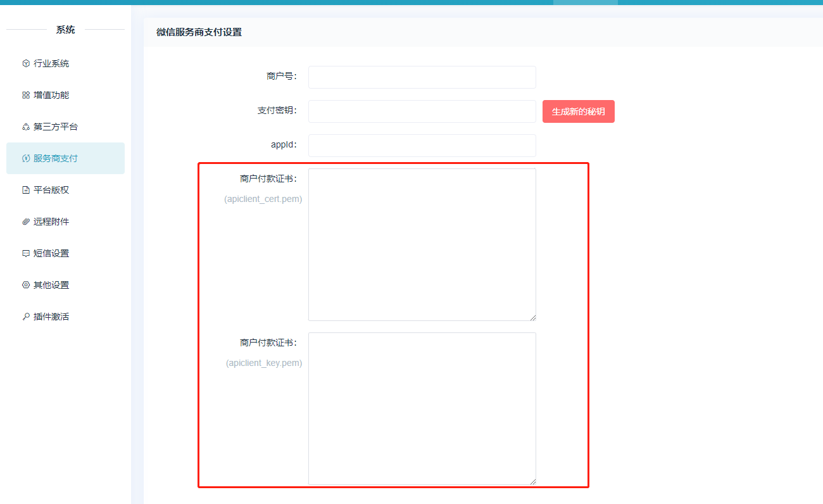Grab the resize handle of the apiclient_cert.pem textarea
This screenshot has width=823, height=504.
point(532,317)
